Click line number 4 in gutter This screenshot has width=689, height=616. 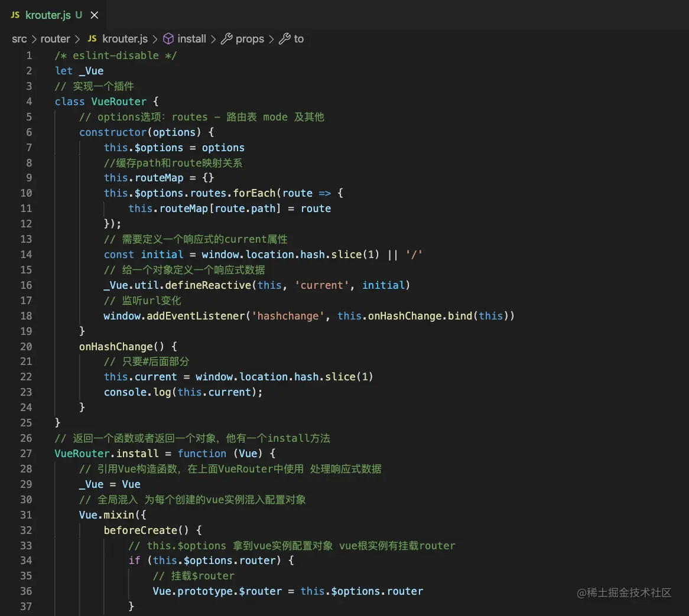(x=29, y=102)
